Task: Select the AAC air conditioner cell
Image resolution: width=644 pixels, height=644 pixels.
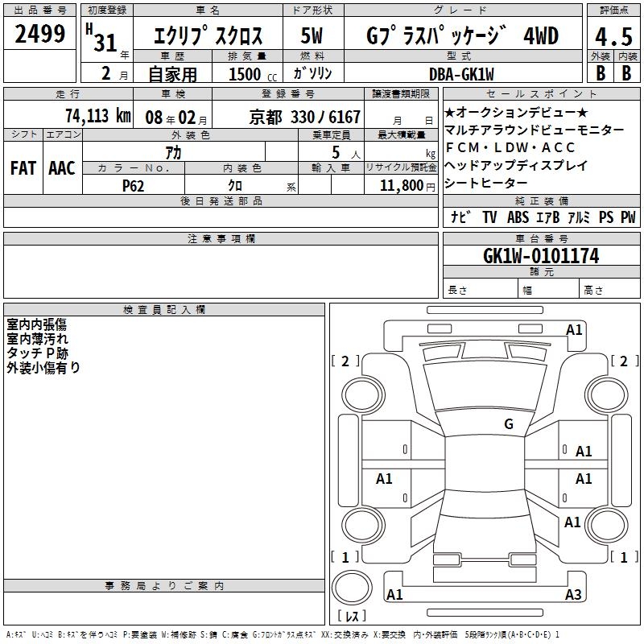Action: 62,167
